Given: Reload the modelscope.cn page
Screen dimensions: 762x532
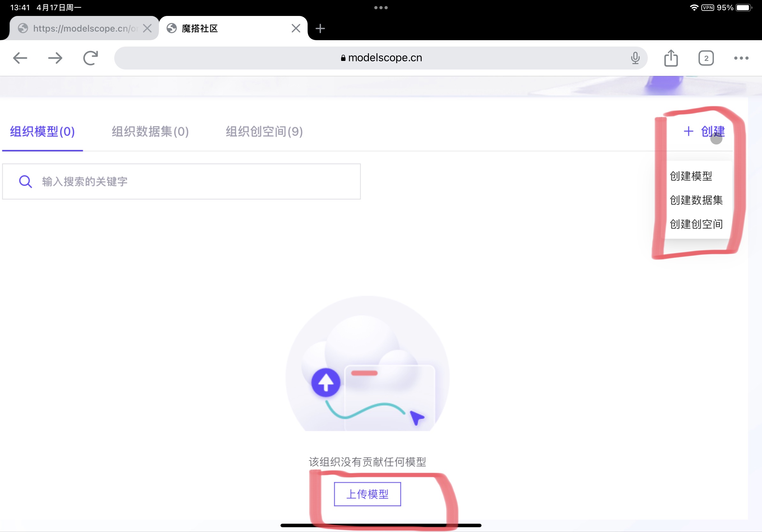Looking at the screenshot, I should [91, 58].
